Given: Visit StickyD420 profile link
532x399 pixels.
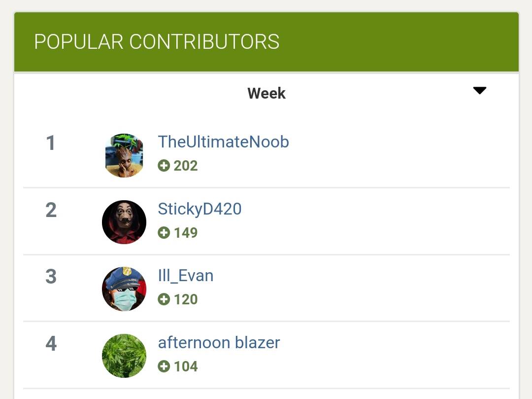Looking at the screenshot, I should [x=199, y=209].
